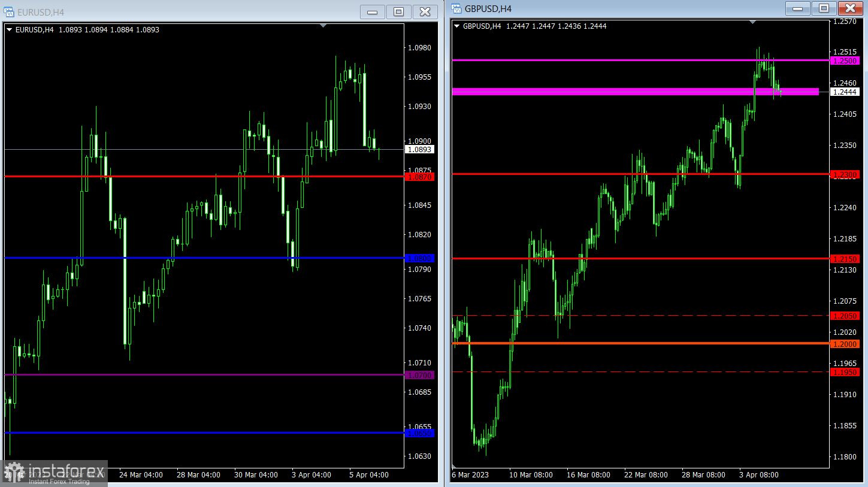The height and width of the screenshot is (487, 868).
Task: Select the purple 1.0700 horizontal line on EURUSD
Action: click(x=204, y=375)
